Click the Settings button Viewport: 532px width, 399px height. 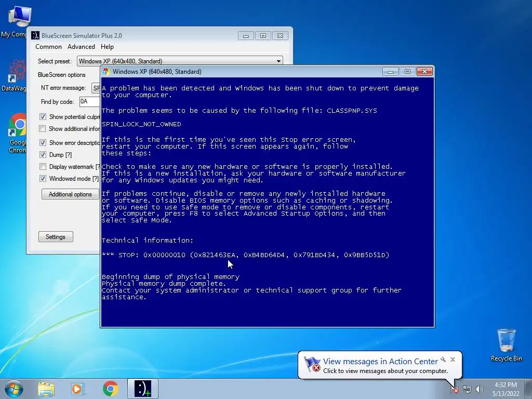(x=56, y=237)
